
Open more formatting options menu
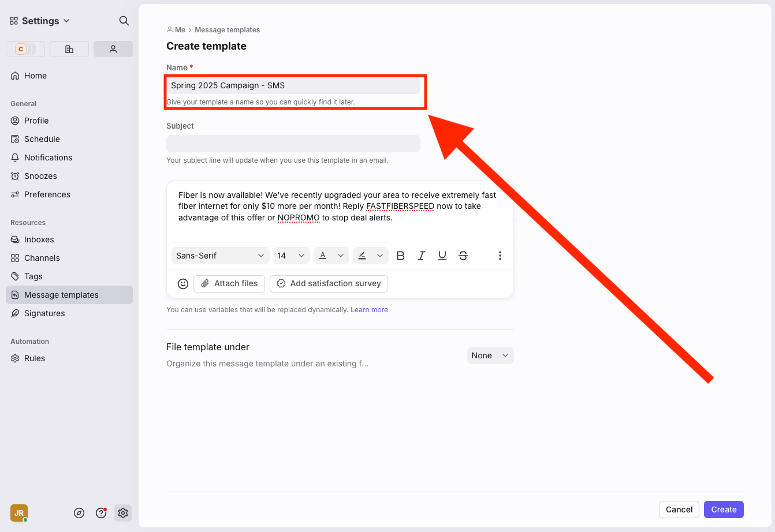click(x=500, y=256)
